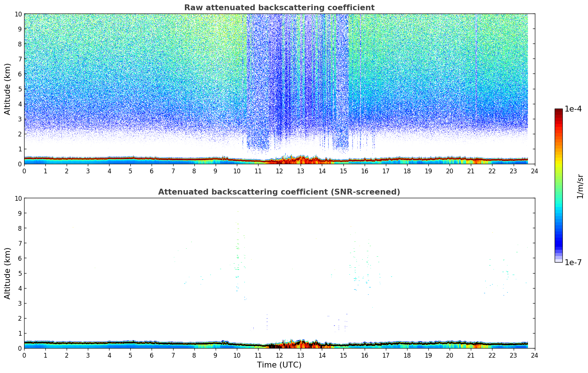Image resolution: width=588 pixels, height=373 pixels.
Task: Click the '1e-4' colorbar maximum label
Action: click(x=573, y=109)
